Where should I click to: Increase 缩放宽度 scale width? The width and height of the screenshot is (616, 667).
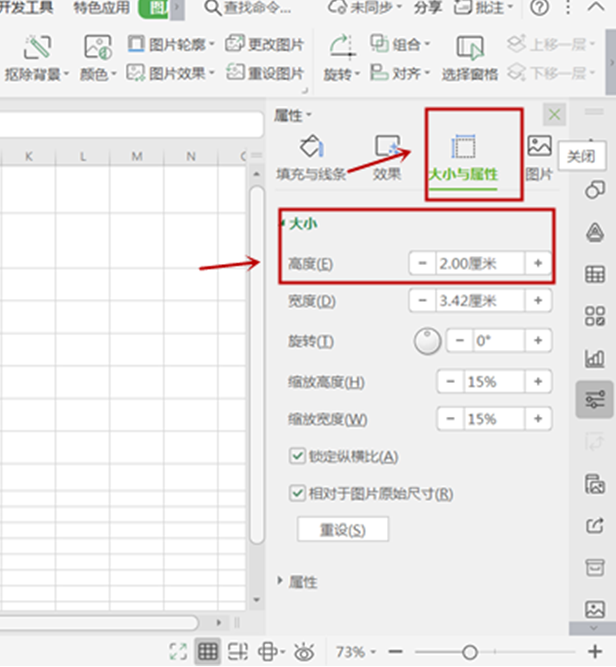(x=538, y=419)
